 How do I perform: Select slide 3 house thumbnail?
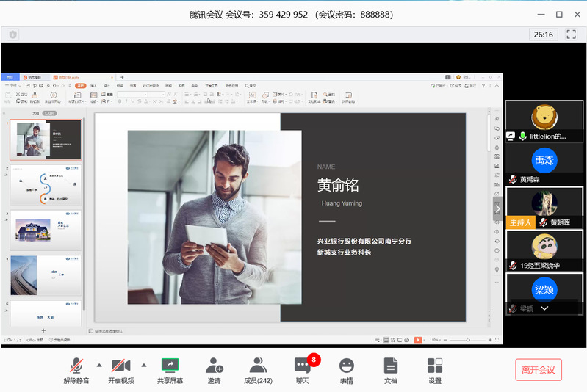coord(46,230)
